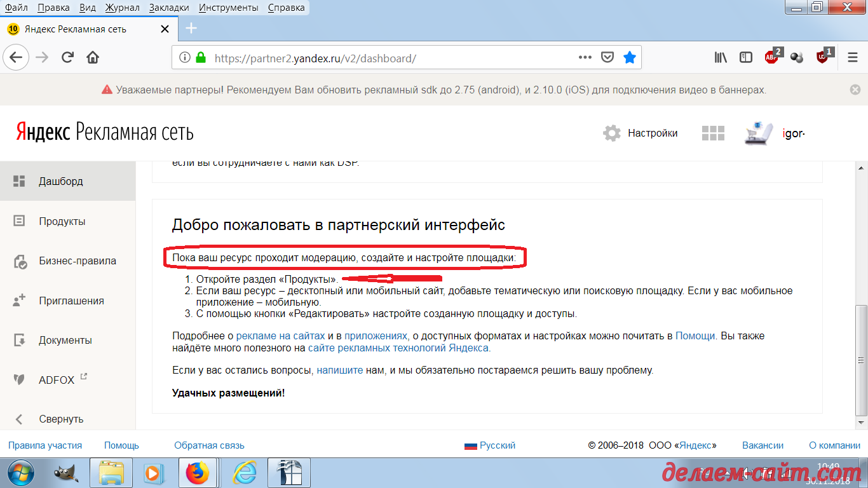
Task: Select Дашборд in the sidebar
Action: pyautogui.click(x=67, y=181)
